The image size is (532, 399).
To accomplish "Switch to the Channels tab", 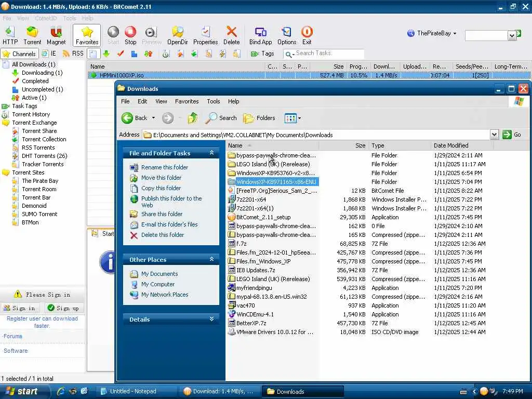I will click(19, 54).
